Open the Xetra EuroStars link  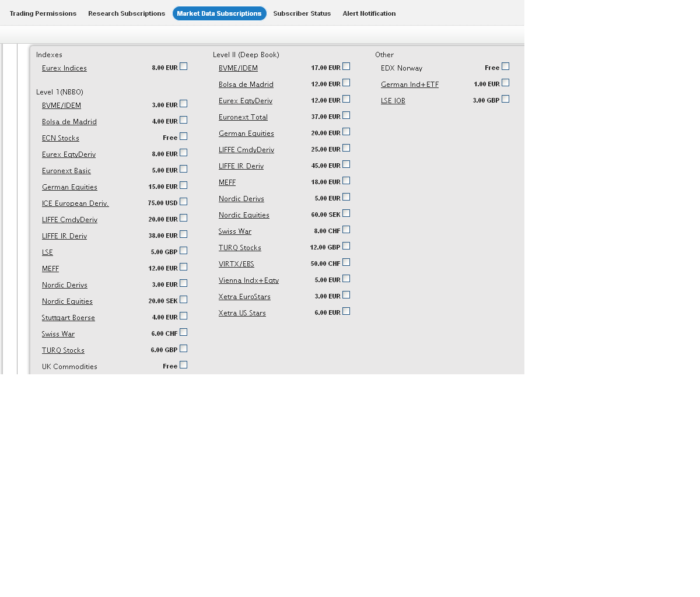(x=244, y=297)
